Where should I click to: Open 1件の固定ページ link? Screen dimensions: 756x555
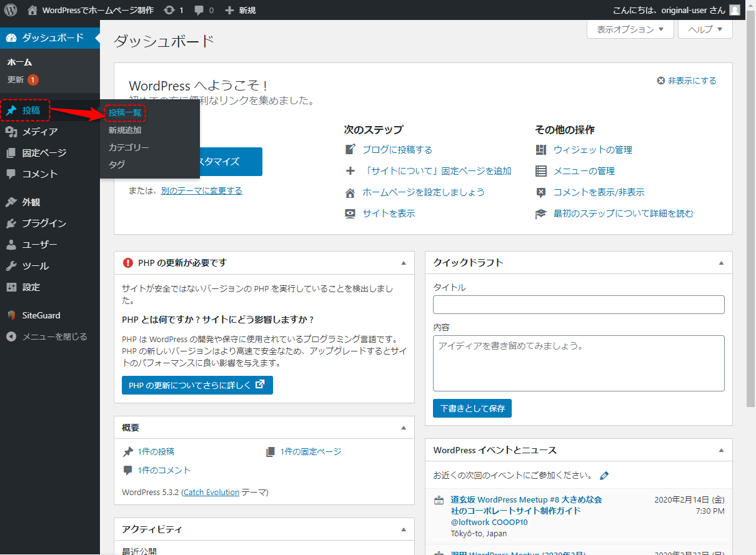click(x=311, y=451)
